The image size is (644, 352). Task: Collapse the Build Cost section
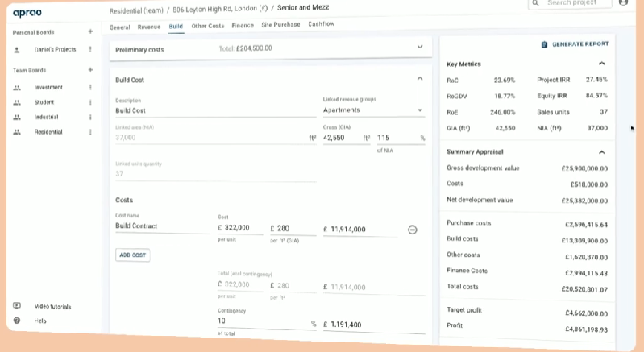(419, 79)
